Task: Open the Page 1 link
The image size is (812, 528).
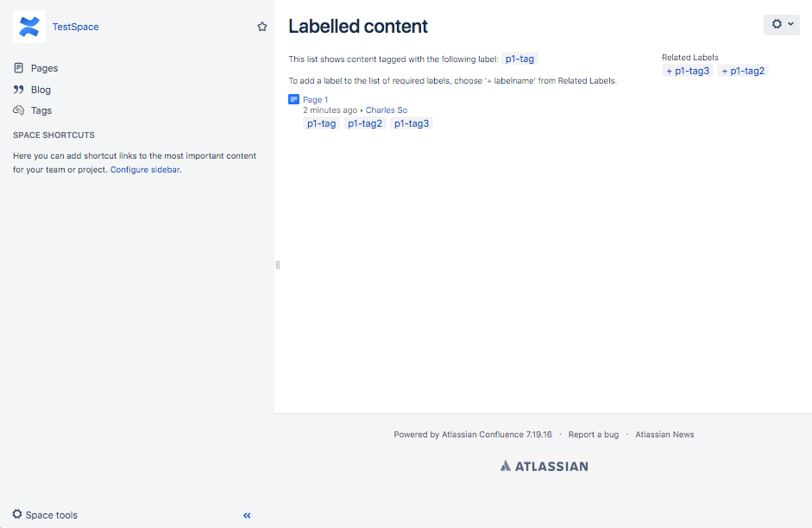Action: coord(315,99)
